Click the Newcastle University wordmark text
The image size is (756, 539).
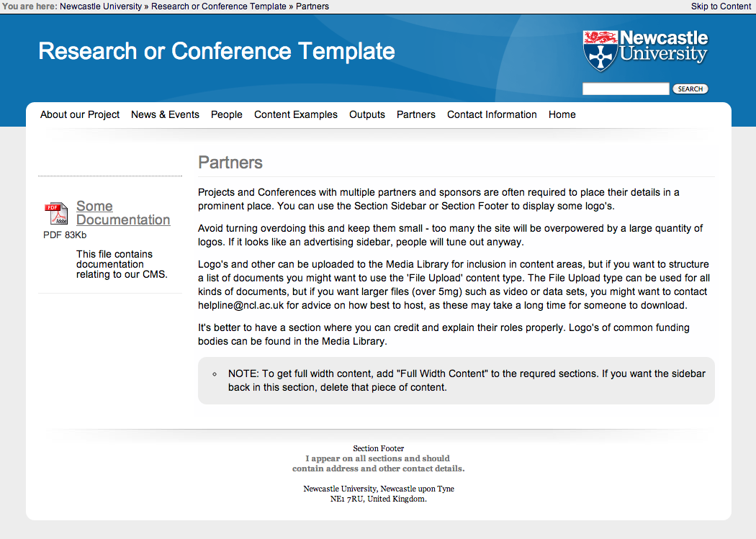click(x=664, y=46)
